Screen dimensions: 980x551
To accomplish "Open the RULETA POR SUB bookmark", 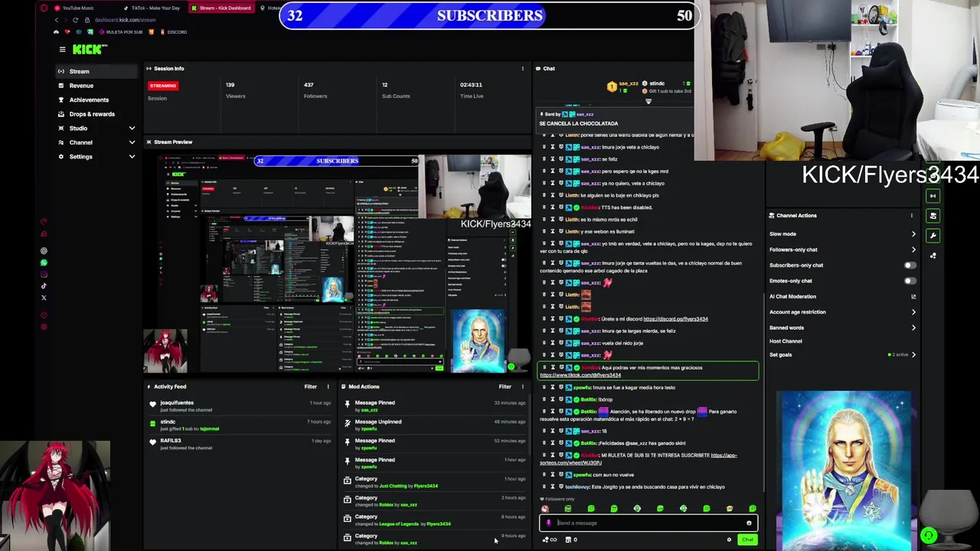I will (119, 32).
